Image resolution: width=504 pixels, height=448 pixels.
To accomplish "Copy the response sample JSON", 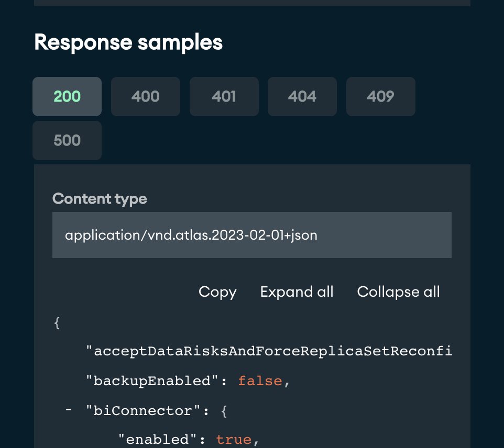I will coord(217,292).
